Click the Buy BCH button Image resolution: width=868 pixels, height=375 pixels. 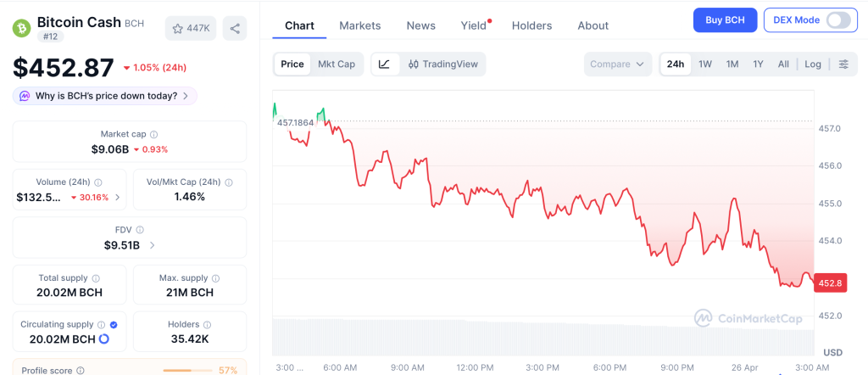pos(725,20)
